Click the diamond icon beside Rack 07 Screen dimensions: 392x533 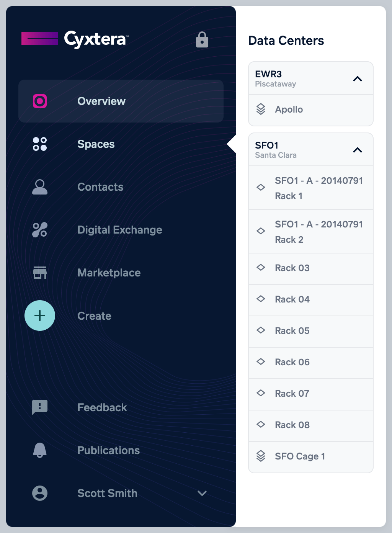261,393
